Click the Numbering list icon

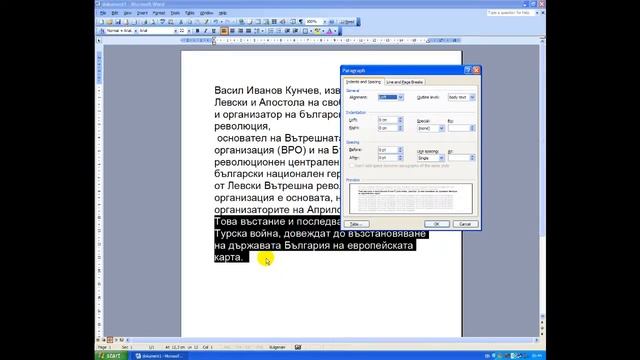(x=270, y=31)
